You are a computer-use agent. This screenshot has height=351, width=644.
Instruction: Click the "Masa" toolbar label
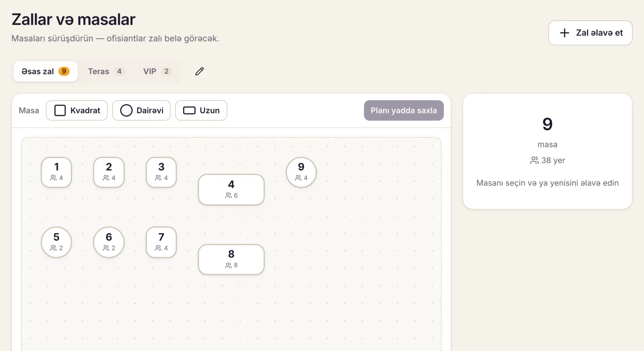point(29,111)
